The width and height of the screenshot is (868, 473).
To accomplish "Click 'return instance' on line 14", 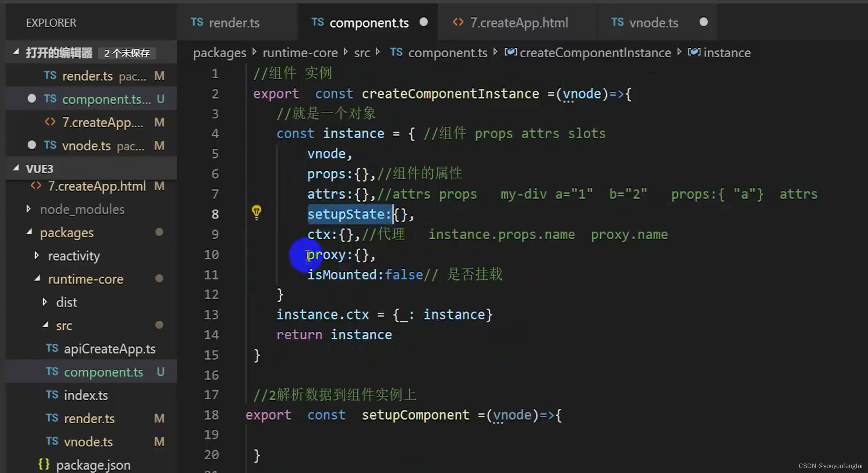I will [334, 335].
